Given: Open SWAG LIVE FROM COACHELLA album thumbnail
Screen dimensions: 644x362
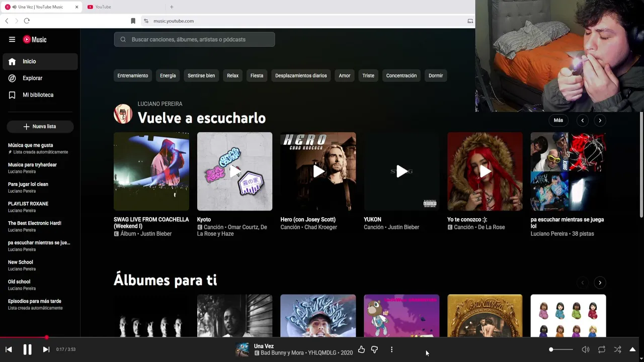Looking at the screenshot, I should click(151, 171).
